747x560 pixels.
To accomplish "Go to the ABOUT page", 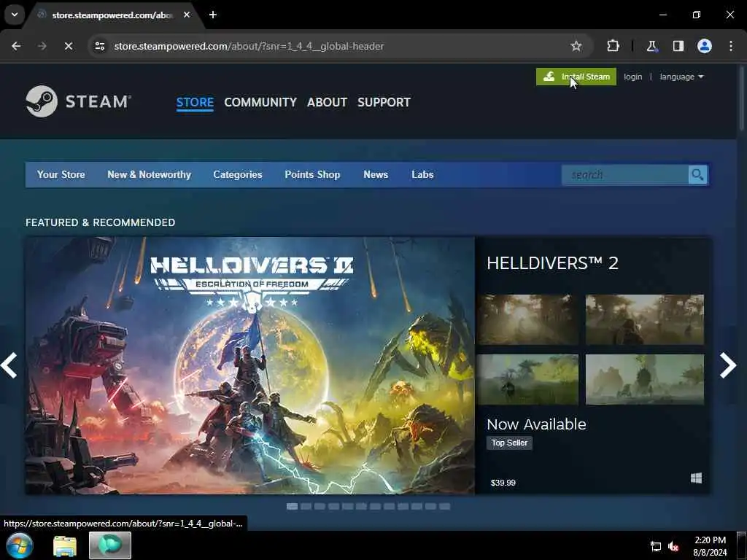I will click(x=327, y=102).
